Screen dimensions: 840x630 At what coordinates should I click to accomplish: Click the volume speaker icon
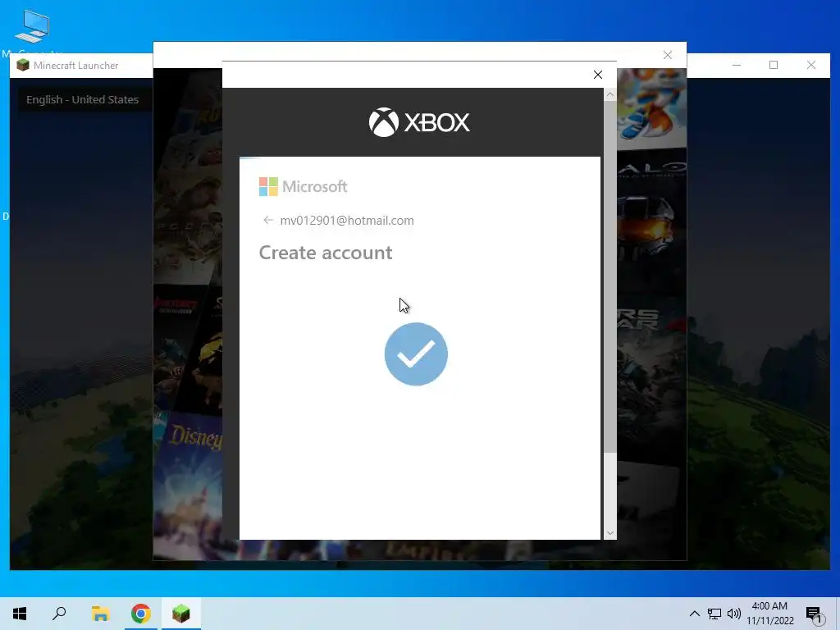pyautogui.click(x=734, y=614)
